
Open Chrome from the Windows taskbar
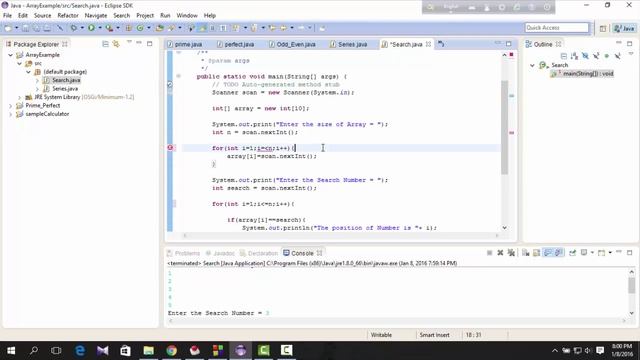172,350
